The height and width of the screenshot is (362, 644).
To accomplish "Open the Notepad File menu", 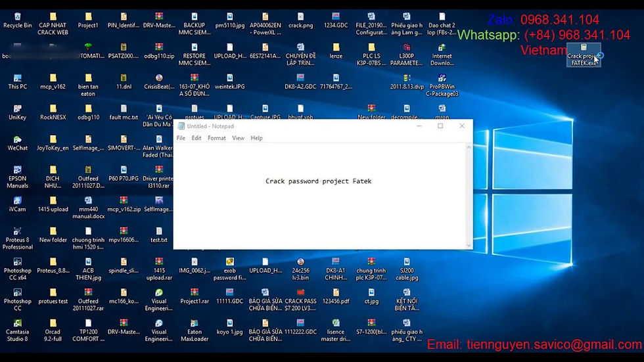I will (181, 138).
